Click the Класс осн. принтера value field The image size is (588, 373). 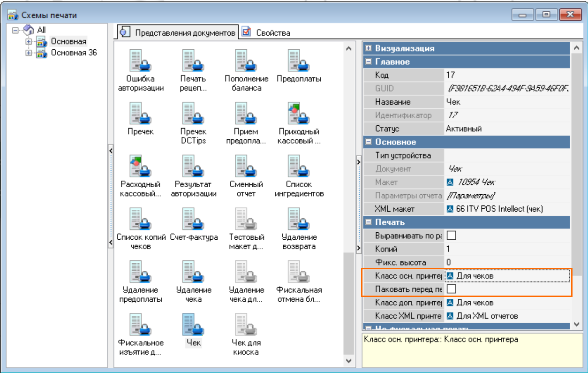[506, 276]
